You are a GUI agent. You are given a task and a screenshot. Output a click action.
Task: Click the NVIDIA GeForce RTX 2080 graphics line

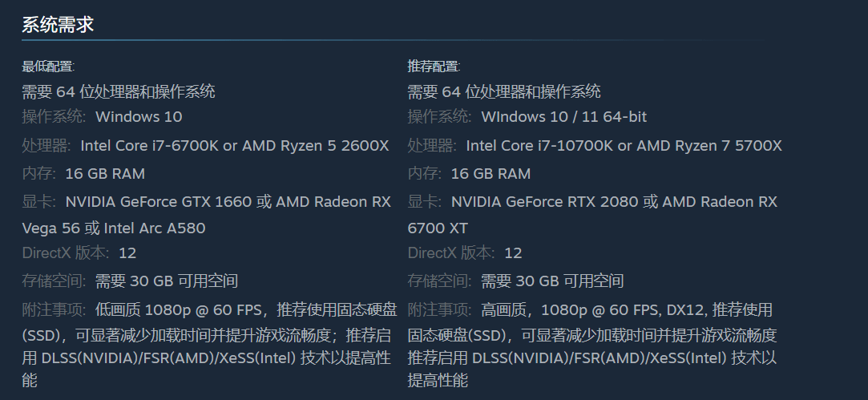[592, 202]
